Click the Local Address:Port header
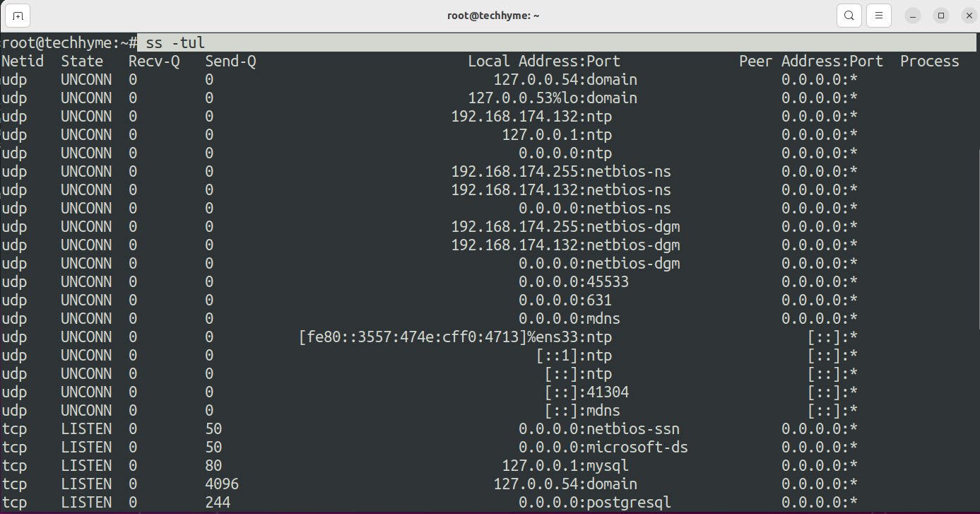Screen dimensions: 980x514 pos(544,62)
